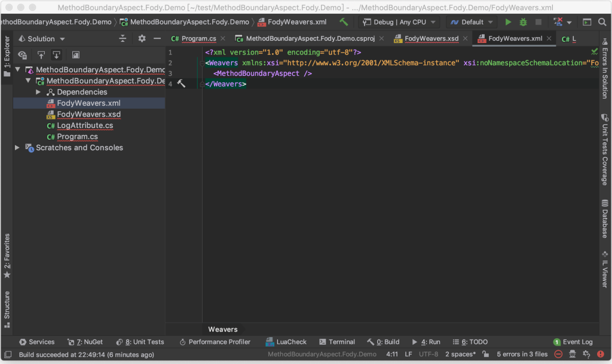This screenshot has height=364, width=612.
Task: Open the Structure side tab
Action: pos(7,310)
